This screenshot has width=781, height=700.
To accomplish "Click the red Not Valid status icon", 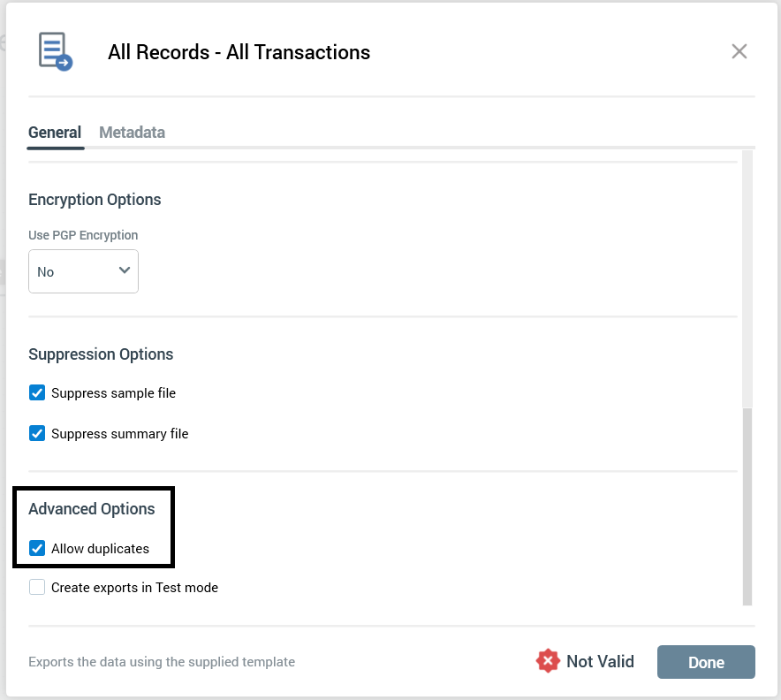I will coord(548,661).
